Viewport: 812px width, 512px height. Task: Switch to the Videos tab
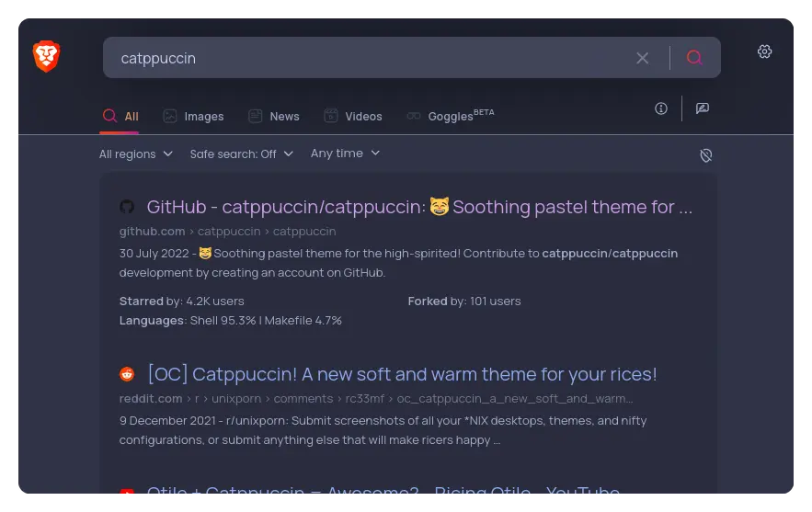(352, 116)
